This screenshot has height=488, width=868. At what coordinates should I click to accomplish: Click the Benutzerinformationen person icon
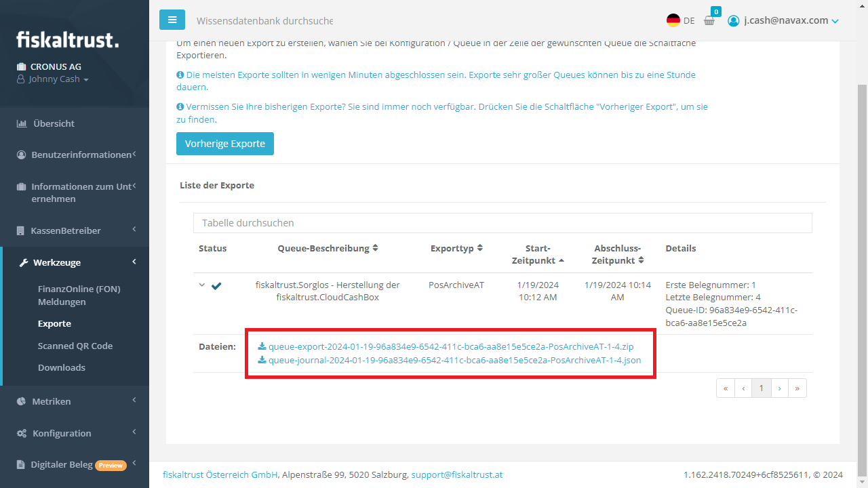point(21,155)
